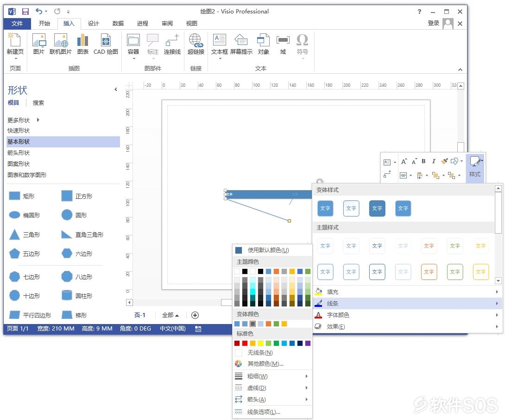Collapse the ribbon with the chevron

(x=460, y=69)
